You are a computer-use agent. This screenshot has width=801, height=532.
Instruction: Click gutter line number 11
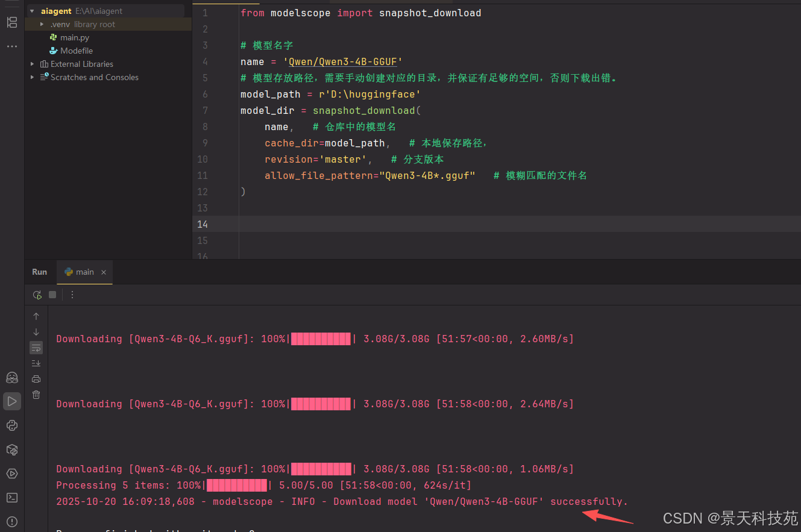[x=203, y=175]
